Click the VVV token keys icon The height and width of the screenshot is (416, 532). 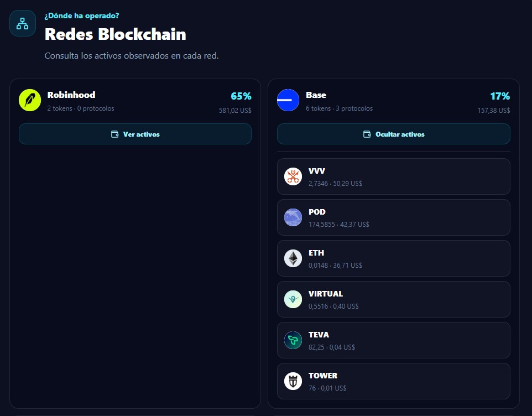[x=293, y=176]
